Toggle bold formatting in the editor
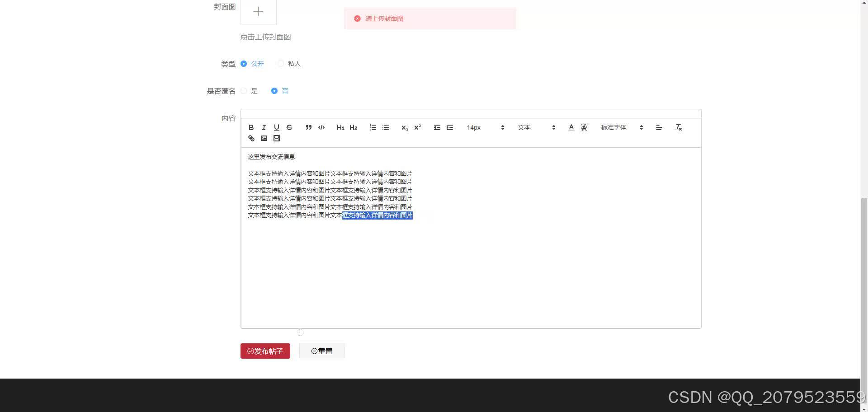Viewport: 868px width, 412px height. 251,127
